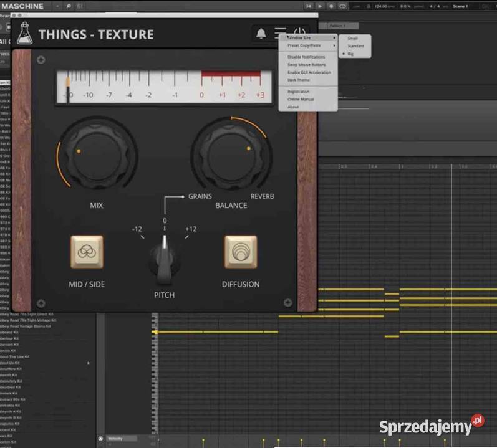Click the round icon left of Velocity

pyautogui.click(x=100, y=439)
